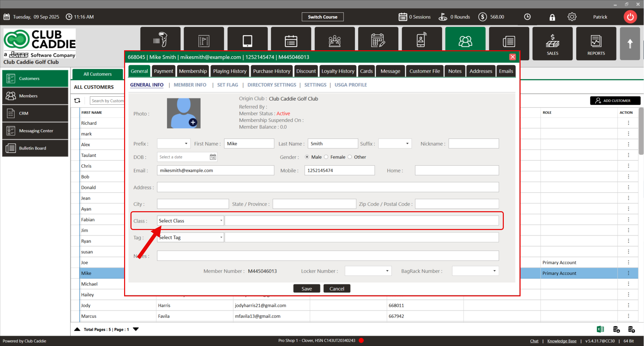Open Bulletin Board in the sidebar

pos(35,148)
